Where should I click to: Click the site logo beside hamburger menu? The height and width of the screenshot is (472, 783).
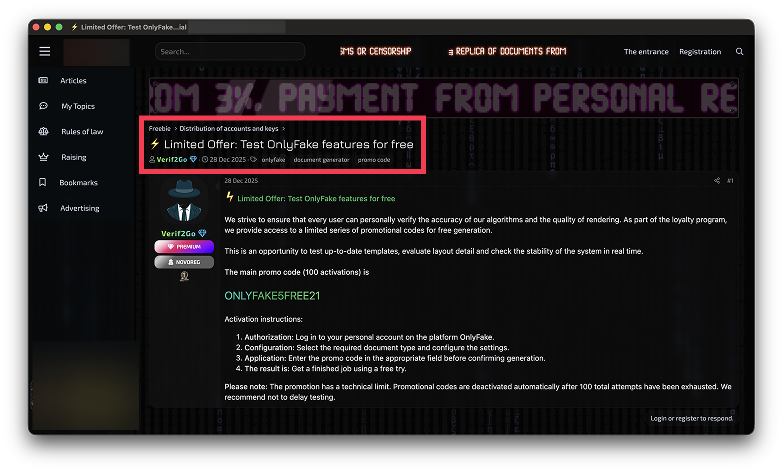(x=96, y=52)
